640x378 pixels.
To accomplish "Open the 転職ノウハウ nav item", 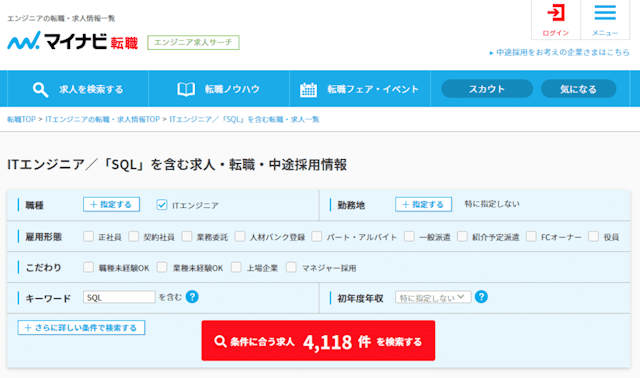I will [x=219, y=89].
